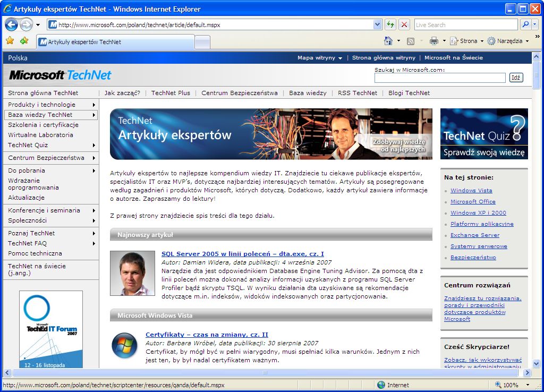
Task: Click the TechEd IT Forum 2007 banner
Action: 51,329
